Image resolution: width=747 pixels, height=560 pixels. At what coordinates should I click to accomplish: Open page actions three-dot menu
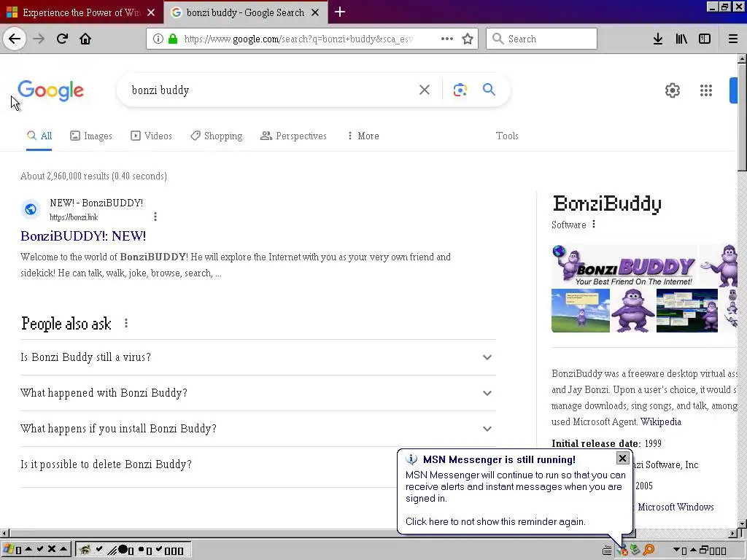point(447,39)
